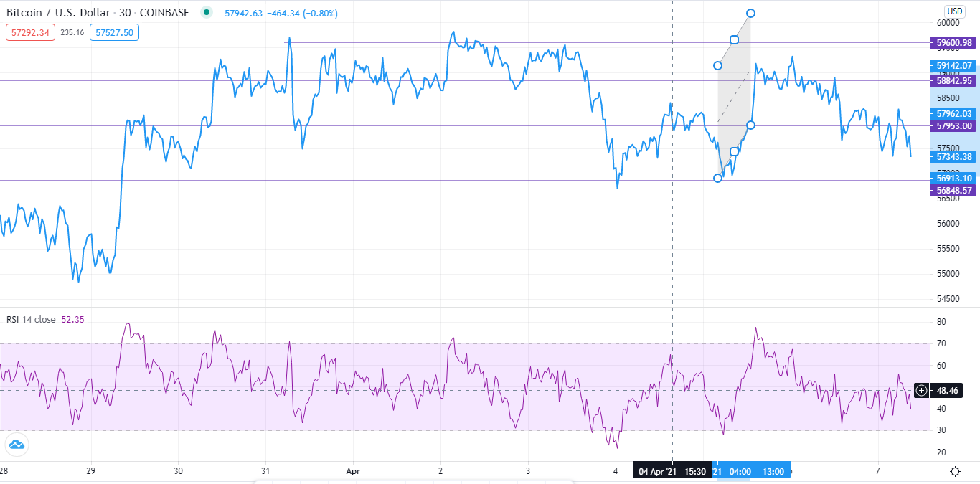Click the lowest circle handle of the channel drawing
980x484 pixels.
coord(718,178)
